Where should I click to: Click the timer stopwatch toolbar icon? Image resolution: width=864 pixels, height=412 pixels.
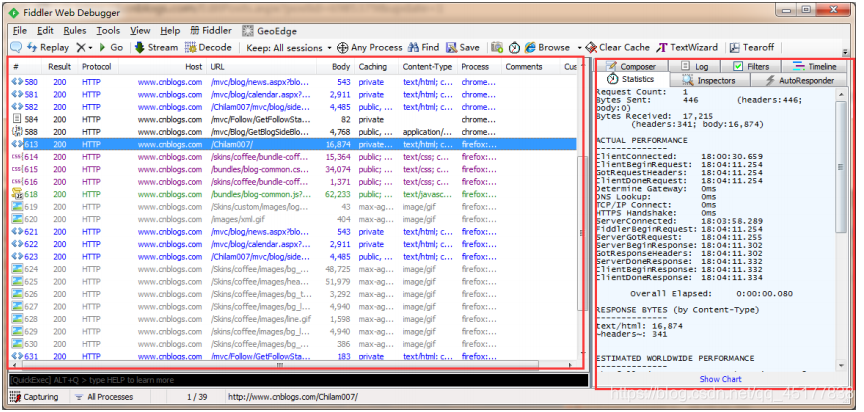pos(514,47)
